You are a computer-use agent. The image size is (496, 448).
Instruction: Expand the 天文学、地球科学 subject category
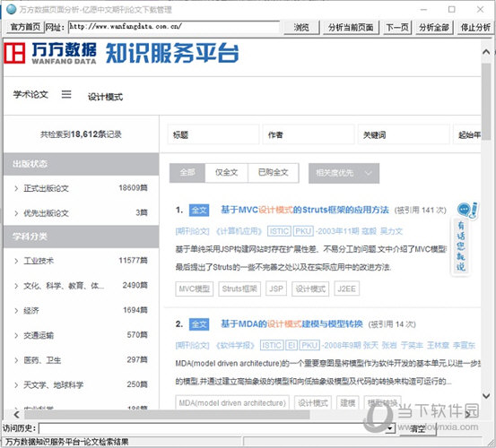(16, 384)
